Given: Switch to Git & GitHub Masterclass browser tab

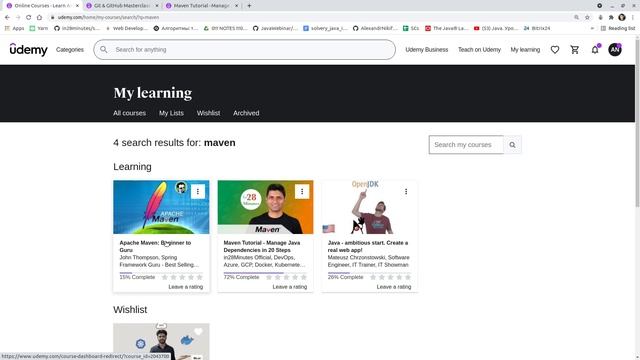Looking at the screenshot, I should pos(122,6).
